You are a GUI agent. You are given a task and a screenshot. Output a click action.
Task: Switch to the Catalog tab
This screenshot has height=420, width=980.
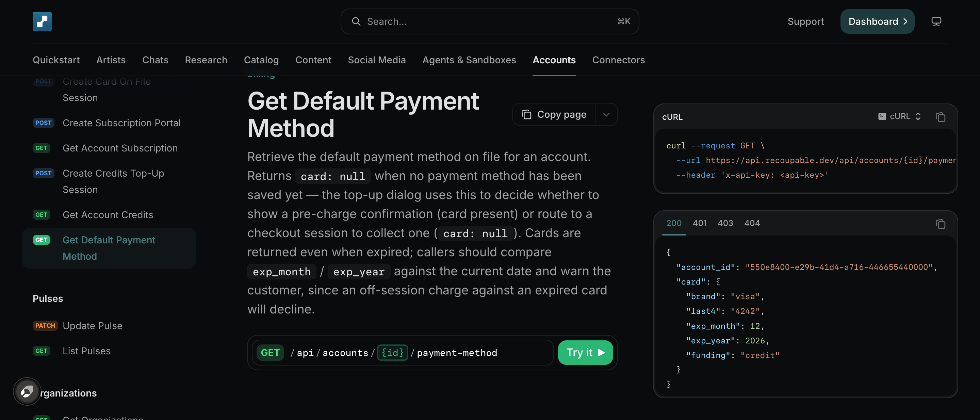click(x=261, y=60)
